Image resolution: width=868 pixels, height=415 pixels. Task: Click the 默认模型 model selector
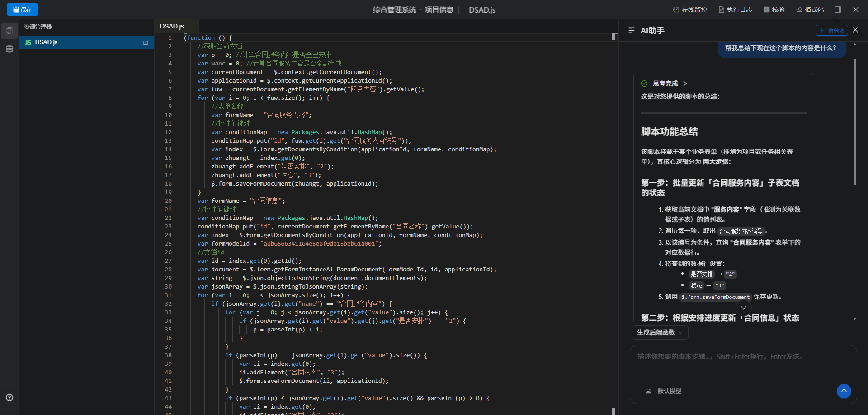point(664,391)
